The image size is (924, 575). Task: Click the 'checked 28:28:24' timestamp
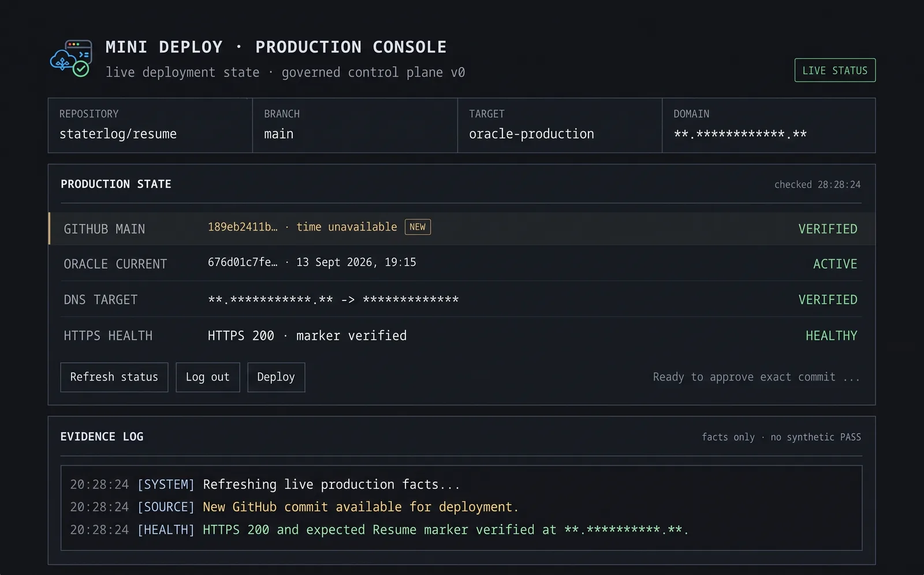click(817, 185)
